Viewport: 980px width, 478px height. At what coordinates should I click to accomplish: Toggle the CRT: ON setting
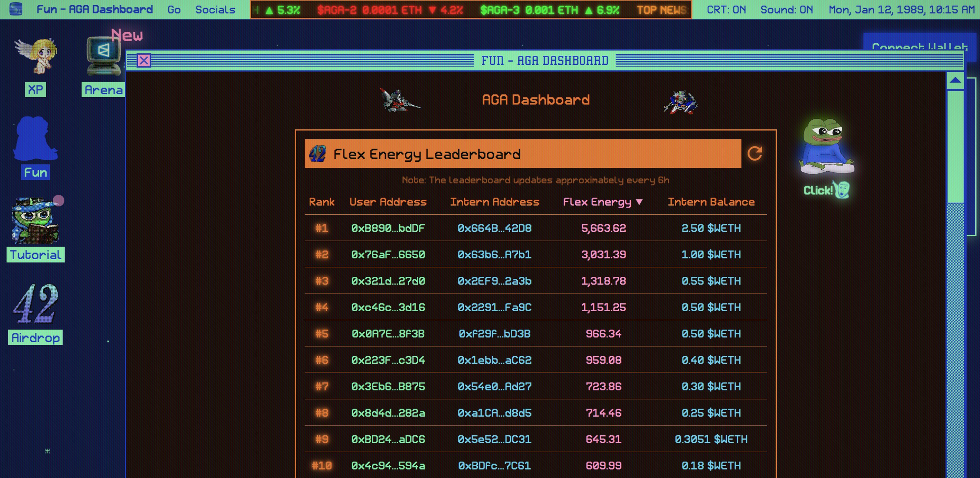(x=726, y=9)
